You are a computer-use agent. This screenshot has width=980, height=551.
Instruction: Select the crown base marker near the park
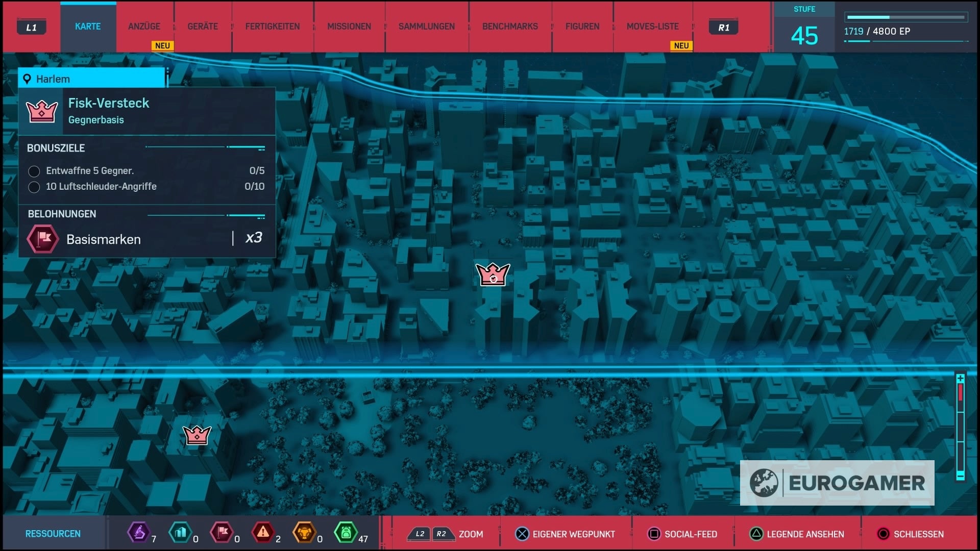(x=197, y=435)
